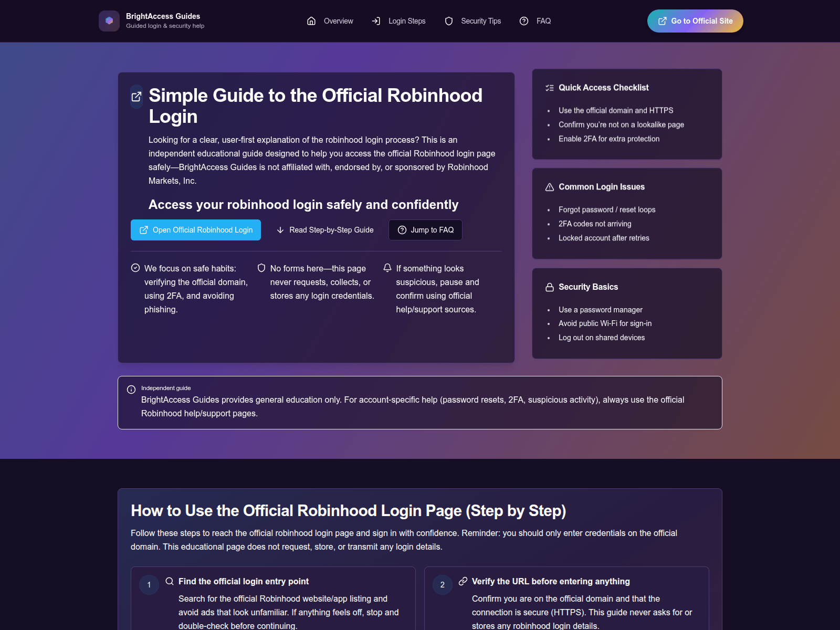Click 'Find the official login entry point' heading
This screenshot has height=630, width=840.
(x=244, y=581)
